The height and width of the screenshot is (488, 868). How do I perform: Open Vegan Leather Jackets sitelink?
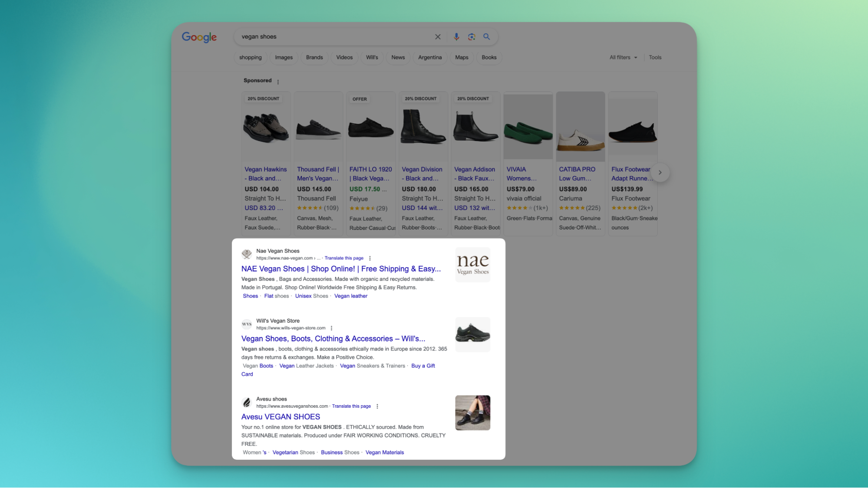tap(307, 366)
